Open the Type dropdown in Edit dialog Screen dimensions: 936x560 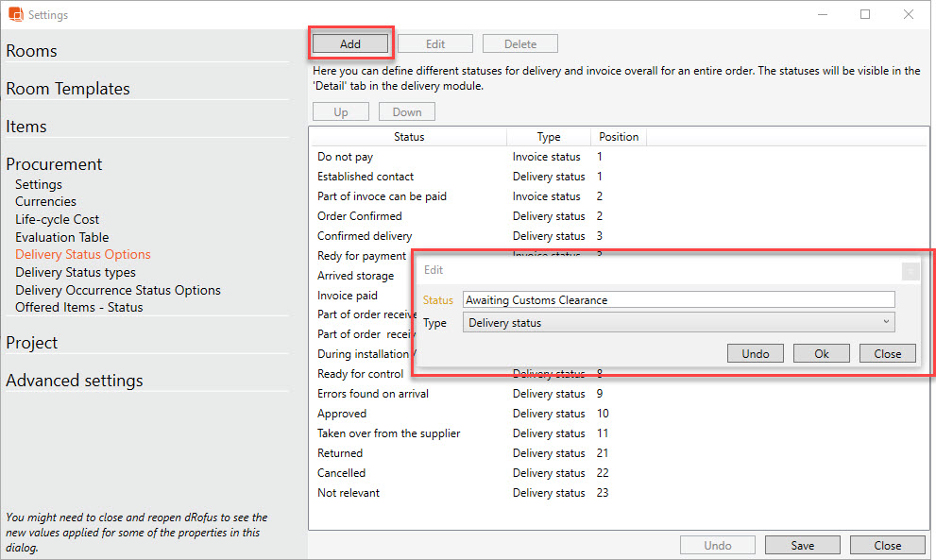point(678,323)
